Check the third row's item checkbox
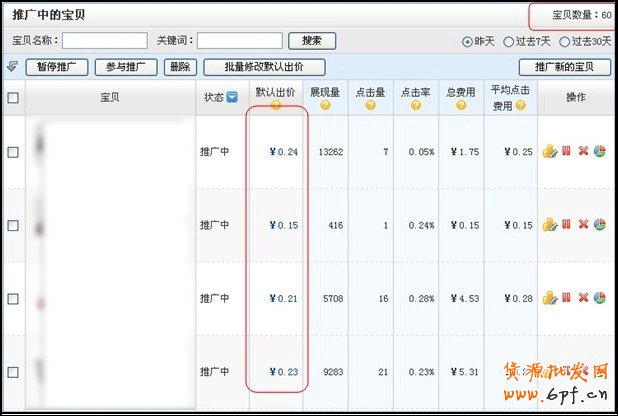 pos(13,298)
